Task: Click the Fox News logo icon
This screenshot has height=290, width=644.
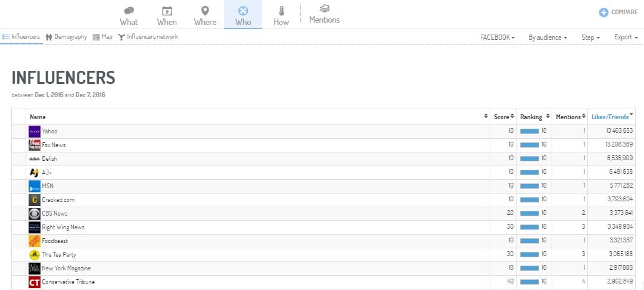Action: [35, 145]
